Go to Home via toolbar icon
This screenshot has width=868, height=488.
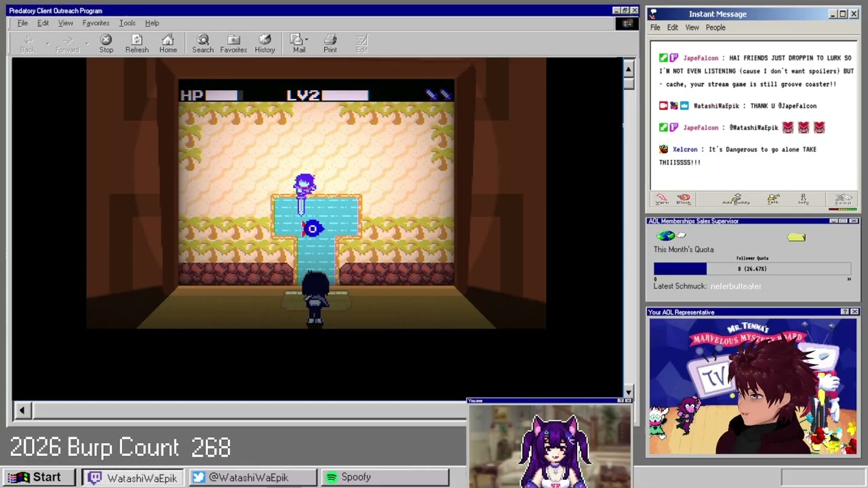(x=167, y=40)
